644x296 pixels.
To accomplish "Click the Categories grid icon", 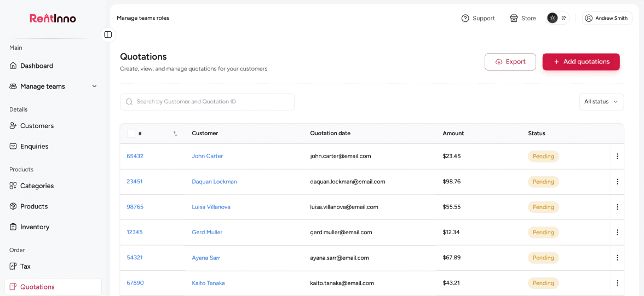I will point(13,185).
